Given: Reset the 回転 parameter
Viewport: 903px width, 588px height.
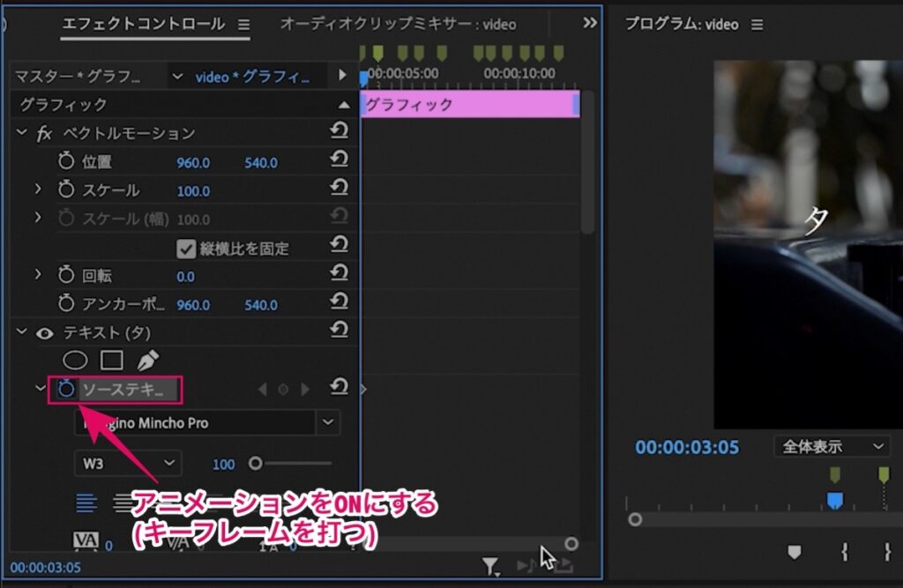Looking at the screenshot, I should click(x=340, y=273).
